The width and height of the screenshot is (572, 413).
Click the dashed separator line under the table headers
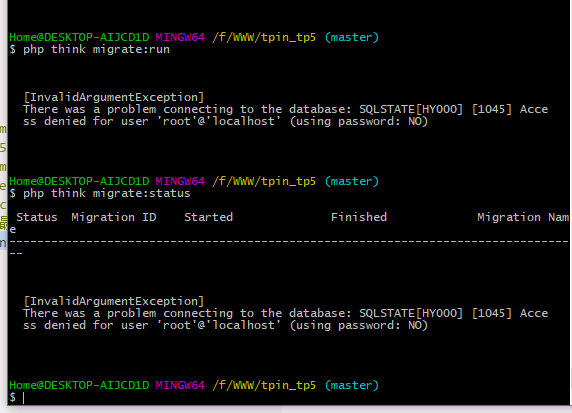pos(289,242)
